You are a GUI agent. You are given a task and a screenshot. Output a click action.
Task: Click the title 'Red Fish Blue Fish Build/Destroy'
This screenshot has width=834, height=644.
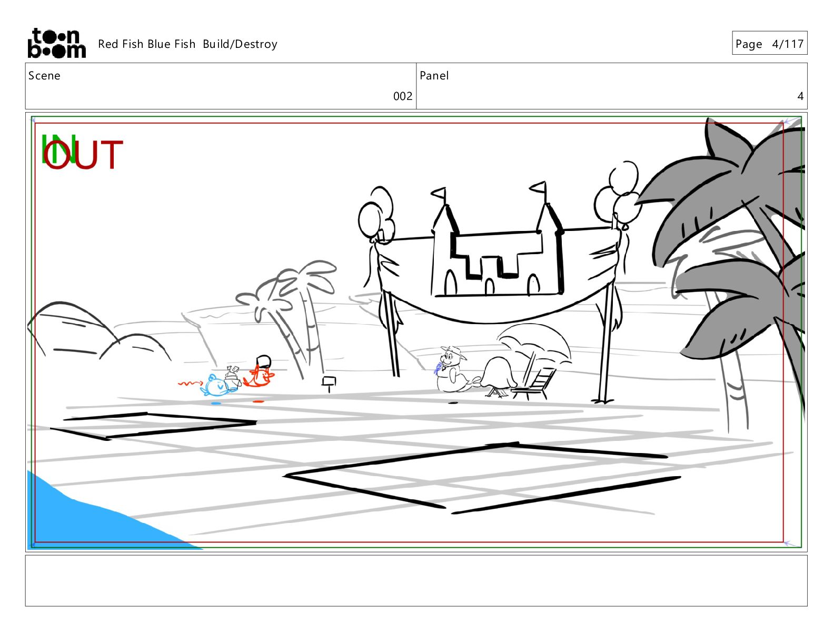[187, 44]
